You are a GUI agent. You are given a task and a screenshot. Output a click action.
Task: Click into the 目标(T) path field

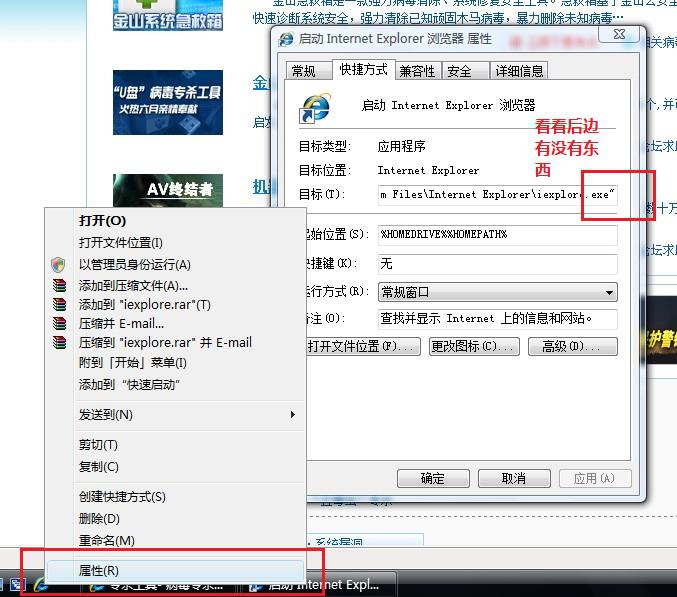pos(497,195)
